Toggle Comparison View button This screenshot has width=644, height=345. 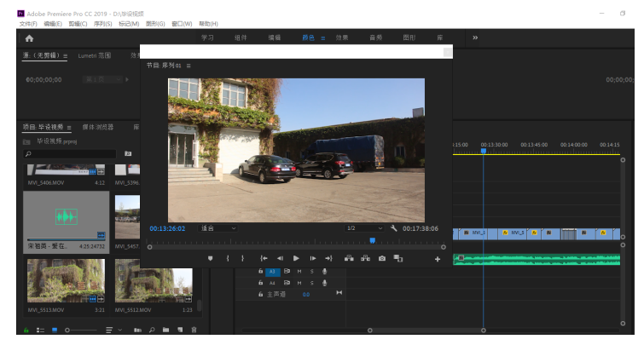coord(398,258)
